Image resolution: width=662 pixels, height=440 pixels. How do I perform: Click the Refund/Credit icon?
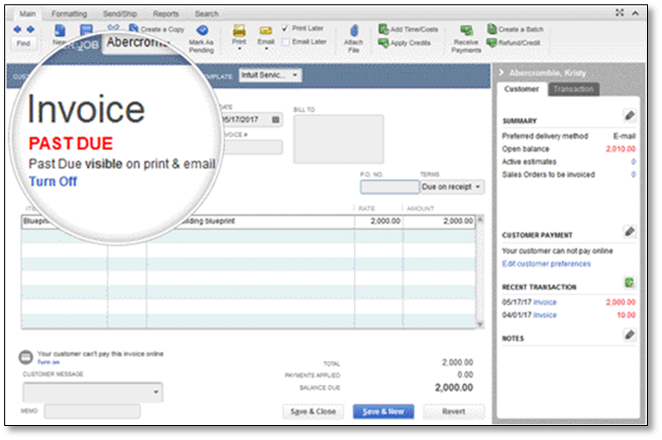491,43
